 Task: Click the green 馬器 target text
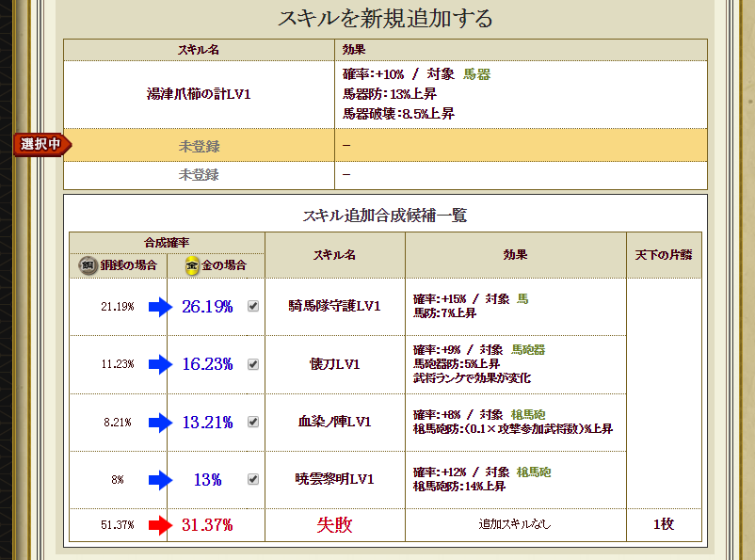pos(476,74)
